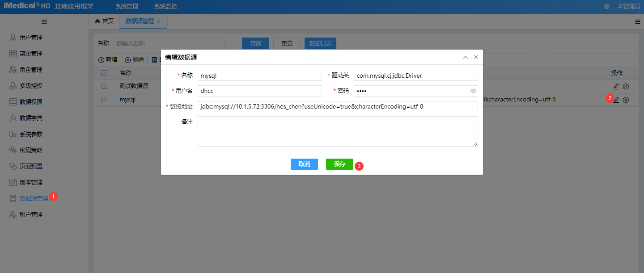
Task: Uncheck the mysql row checkbox
Action: click(x=105, y=100)
